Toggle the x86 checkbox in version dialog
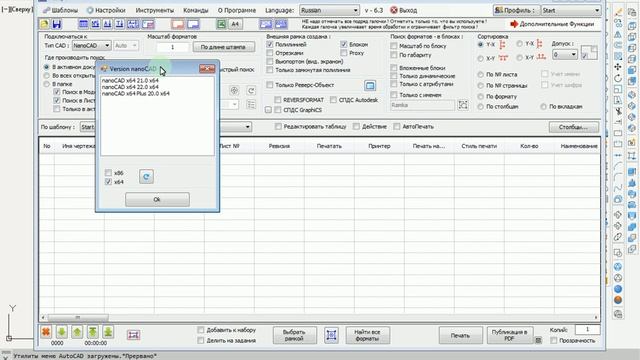Image resolution: width=640 pixels, height=360 pixels. (x=108, y=173)
